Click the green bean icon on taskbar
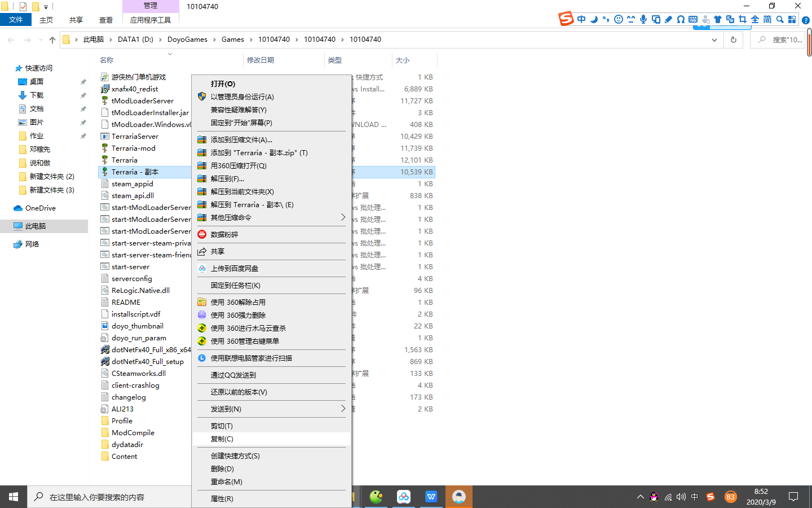812x508 pixels. [376, 497]
